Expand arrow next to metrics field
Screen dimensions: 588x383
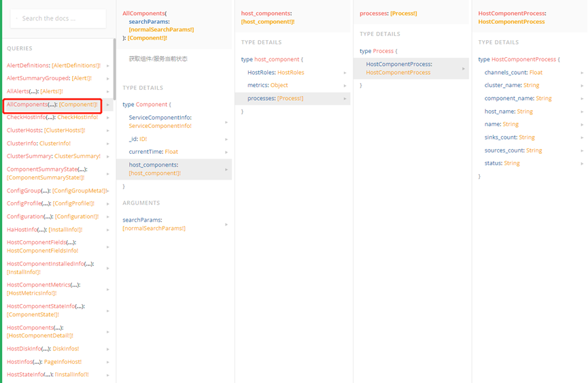click(x=345, y=86)
